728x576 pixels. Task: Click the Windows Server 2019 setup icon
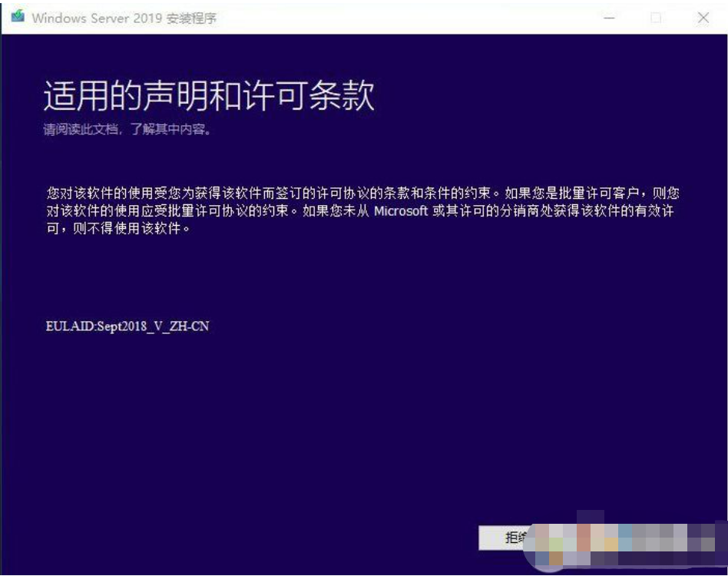pos(18,17)
